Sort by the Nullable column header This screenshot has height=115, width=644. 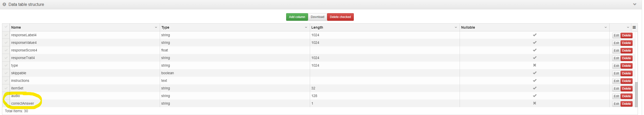[x=468, y=27]
